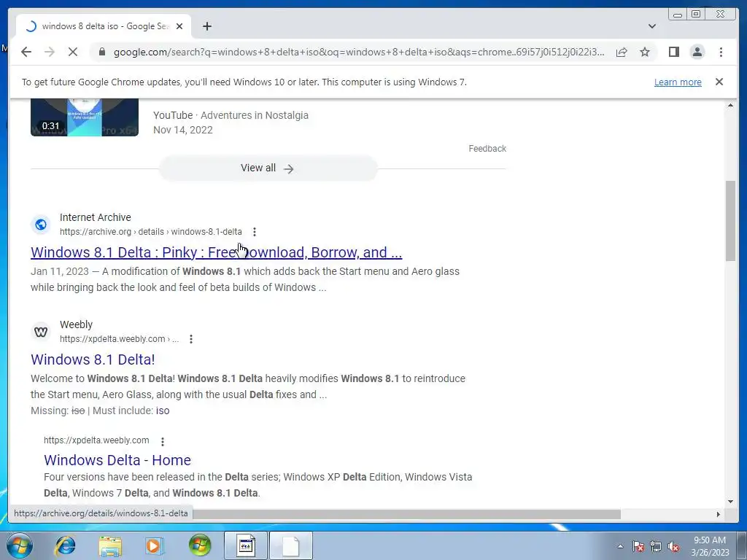Click the forward navigation arrow
This screenshot has width=747, height=560.
[50, 52]
